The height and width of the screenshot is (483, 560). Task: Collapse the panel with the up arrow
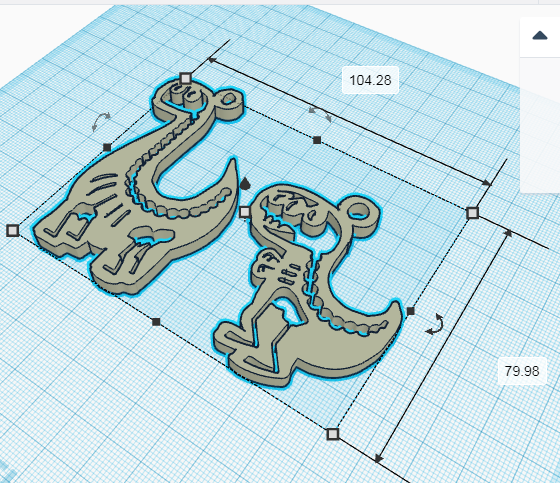(x=540, y=35)
